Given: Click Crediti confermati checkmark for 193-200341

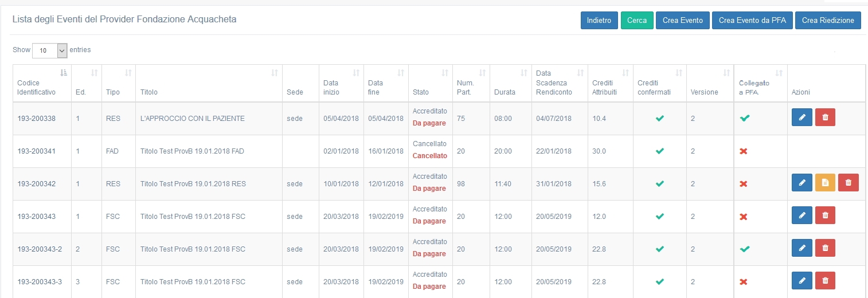Looking at the screenshot, I should [659, 151].
